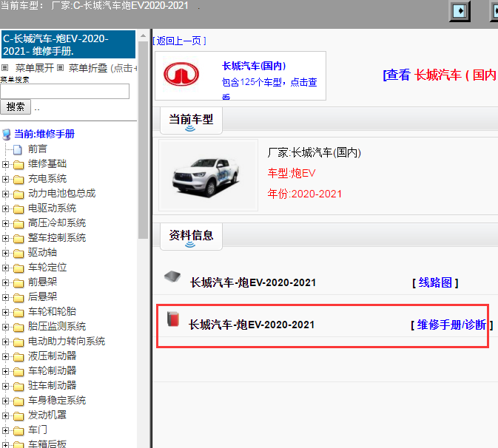This screenshot has width=498, height=448.
Task: Click the red repair manual book icon
Action: click(173, 319)
